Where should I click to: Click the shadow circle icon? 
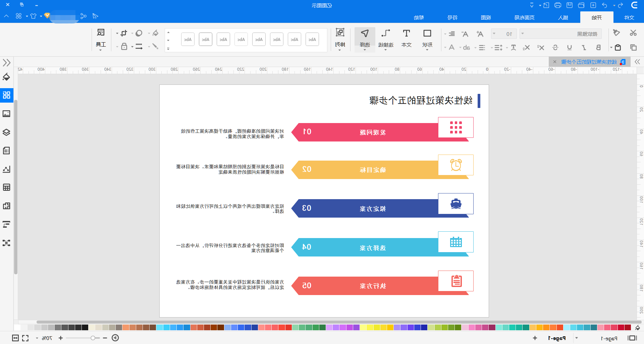139,33
